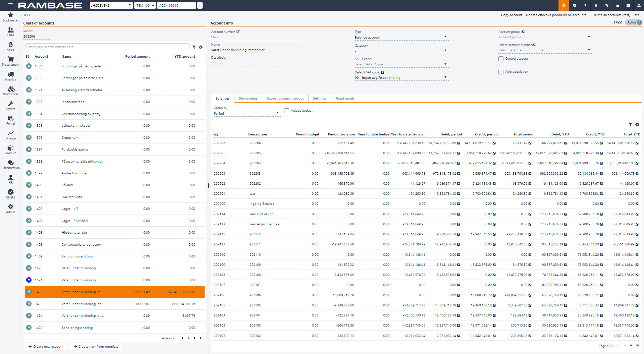Open Default VAT code link icon
This screenshot has width=644, height=354.
point(382,72)
